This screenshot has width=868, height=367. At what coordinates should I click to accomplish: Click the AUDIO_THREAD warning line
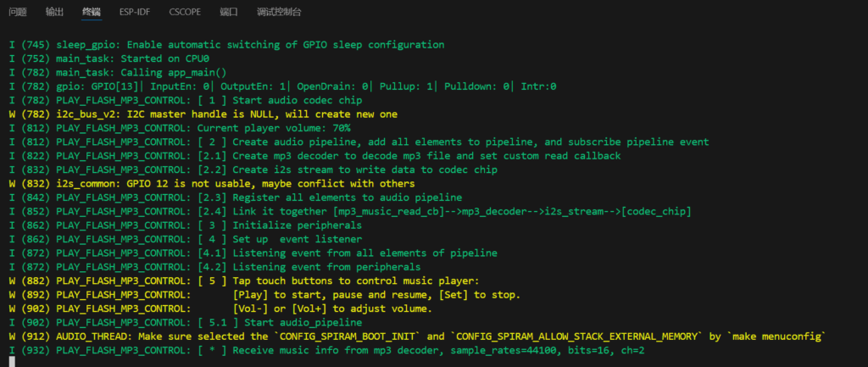click(418, 336)
